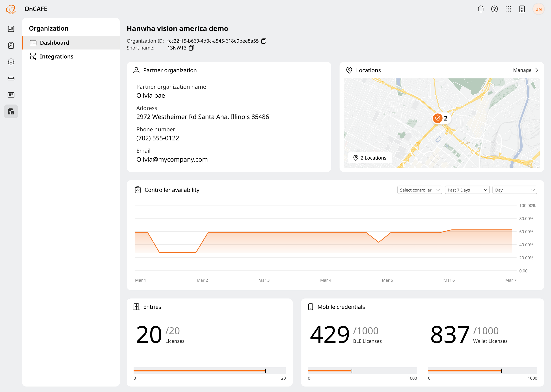Image resolution: width=551 pixels, height=392 pixels.
Task: Click the building organization icon in header
Action: tap(522, 9)
